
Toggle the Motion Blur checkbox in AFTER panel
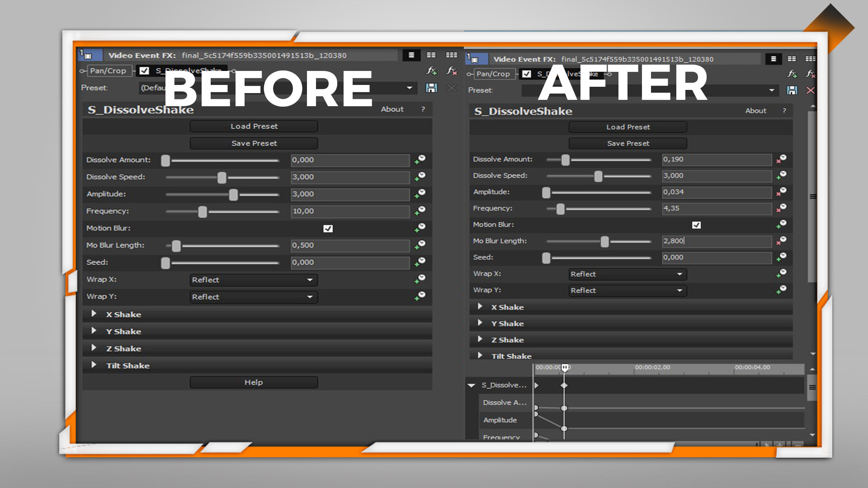697,225
